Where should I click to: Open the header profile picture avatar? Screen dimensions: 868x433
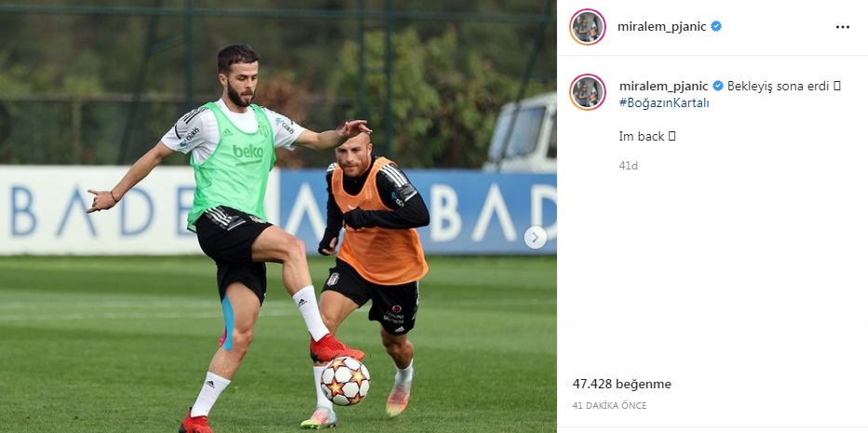[588, 27]
